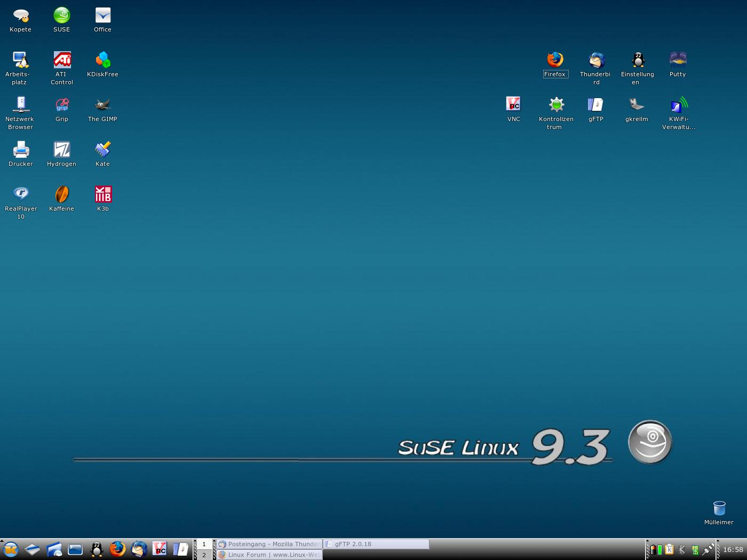Viewport: 747px width, 560px height.
Task: Click the grey K tray icon
Action: pos(682,549)
